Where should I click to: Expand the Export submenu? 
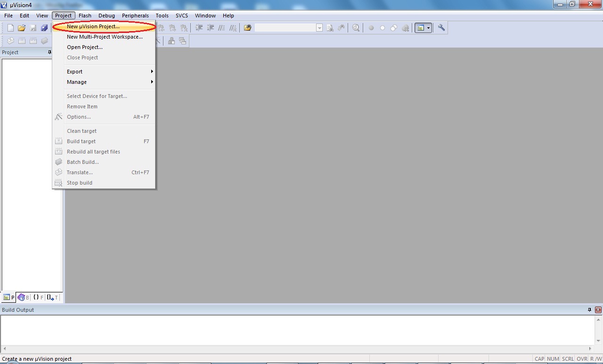(x=104, y=72)
